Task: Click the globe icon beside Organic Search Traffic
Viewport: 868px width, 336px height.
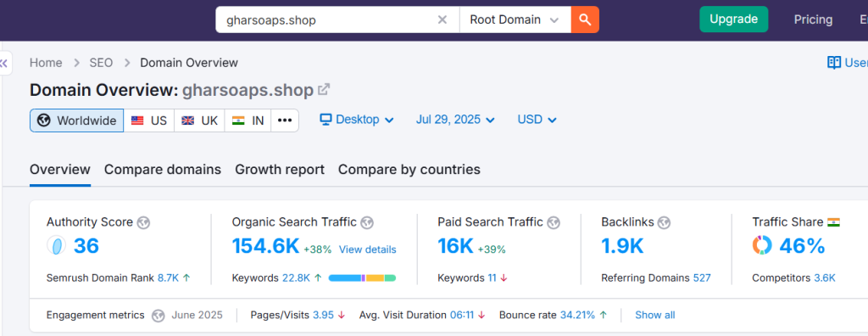Action: click(367, 223)
